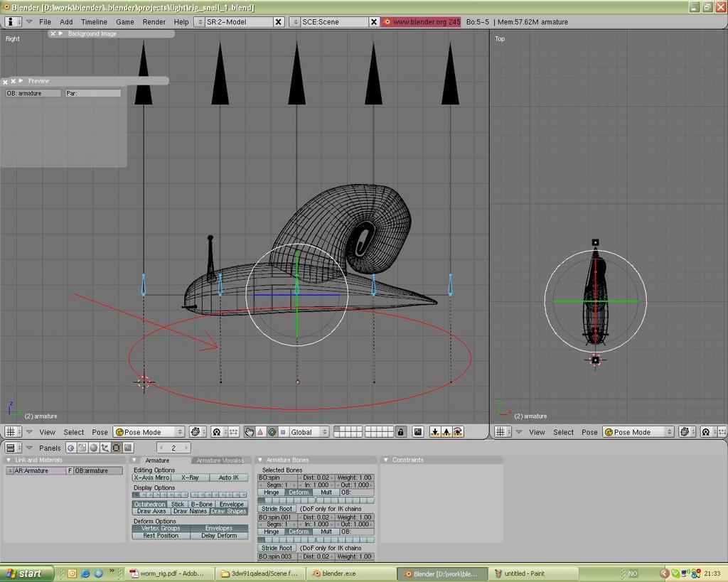728x582 pixels.
Task: Open the Pose Mode dropdown in Right view
Action: pos(149,432)
